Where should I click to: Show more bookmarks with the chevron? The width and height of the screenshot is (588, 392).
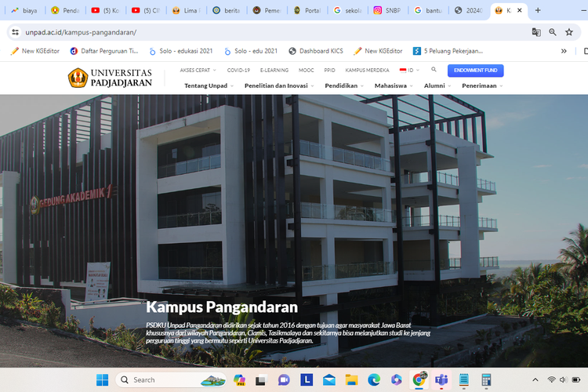pyautogui.click(x=563, y=51)
